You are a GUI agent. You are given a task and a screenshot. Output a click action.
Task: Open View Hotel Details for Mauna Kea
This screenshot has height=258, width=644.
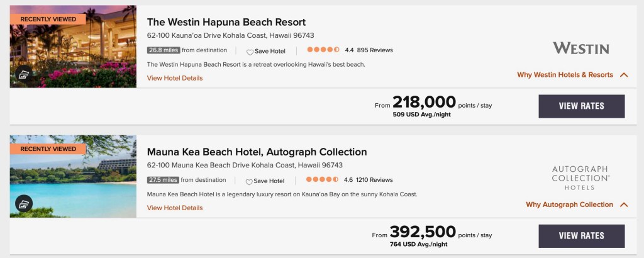(x=175, y=208)
